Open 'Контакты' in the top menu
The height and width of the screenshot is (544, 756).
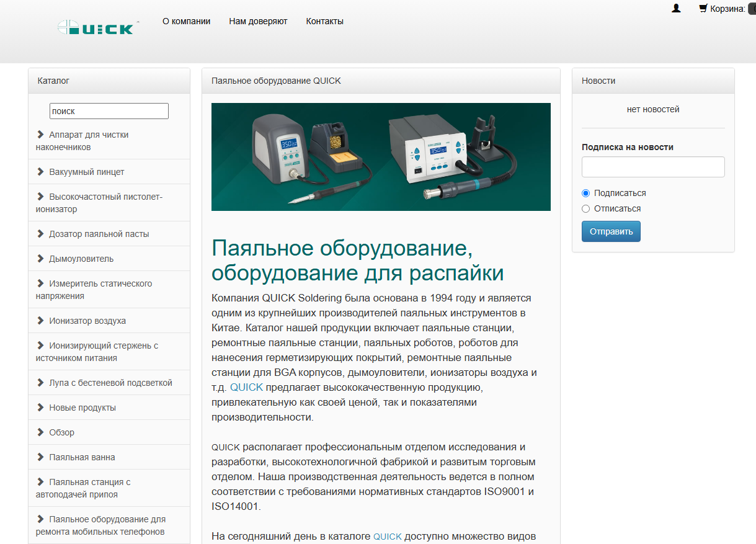point(324,21)
